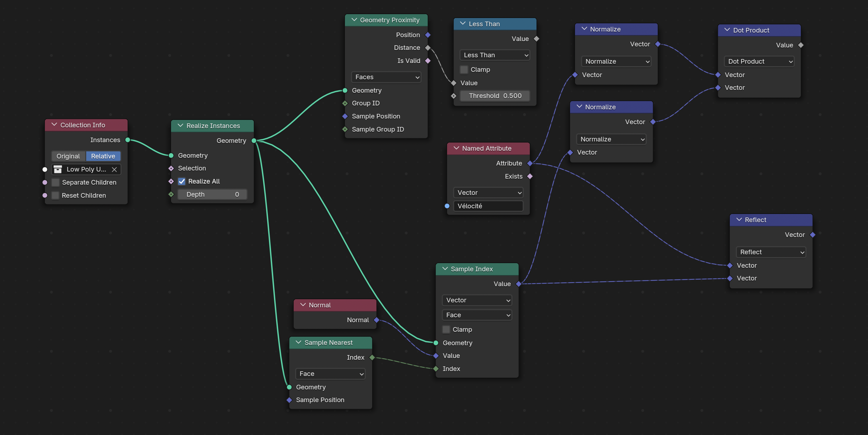Screen dimensions: 868x435
Task: Enable Clamp in Less Than node
Action: coord(464,70)
